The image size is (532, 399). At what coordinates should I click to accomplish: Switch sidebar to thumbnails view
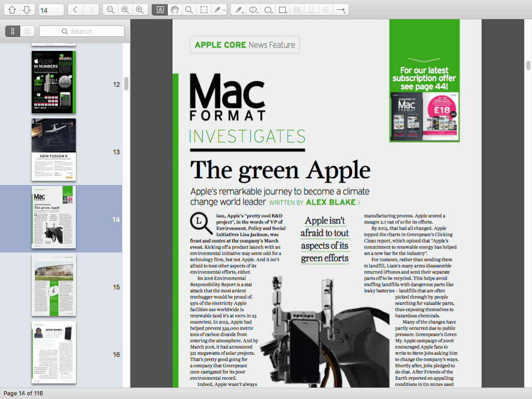click(12, 31)
